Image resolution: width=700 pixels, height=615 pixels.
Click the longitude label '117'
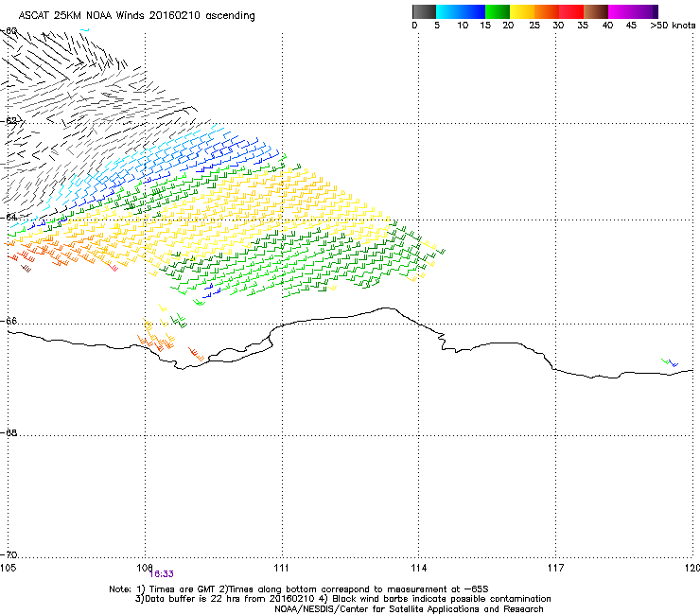click(x=555, y=568)
